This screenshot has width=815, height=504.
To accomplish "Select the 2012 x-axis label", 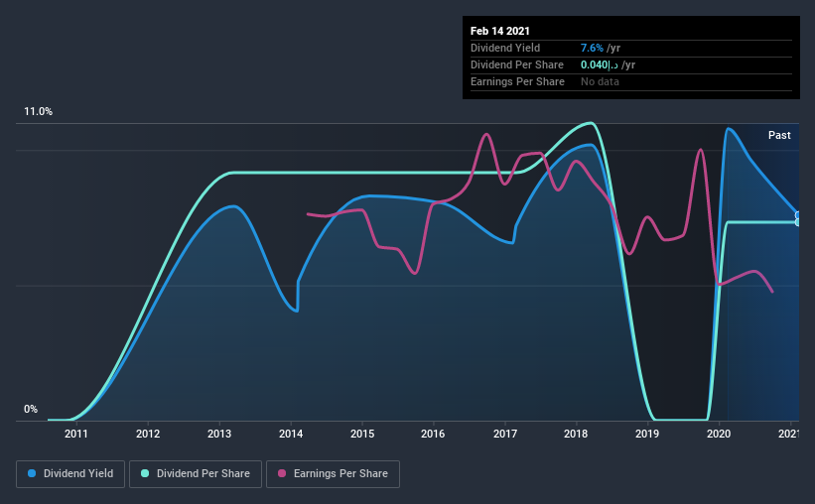I will click(x=148, y=434).
